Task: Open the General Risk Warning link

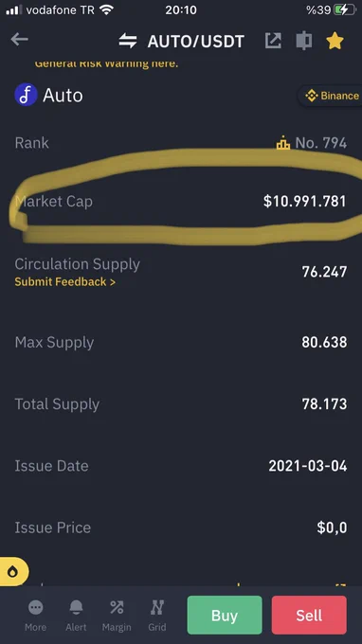Action: pos(106,63)
